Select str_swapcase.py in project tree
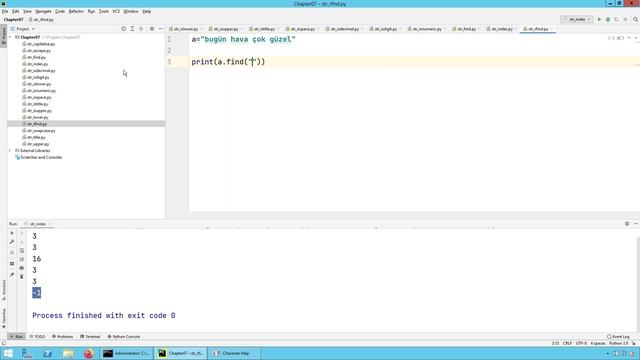Screen dimensions: 640x360 pos(41,131)
